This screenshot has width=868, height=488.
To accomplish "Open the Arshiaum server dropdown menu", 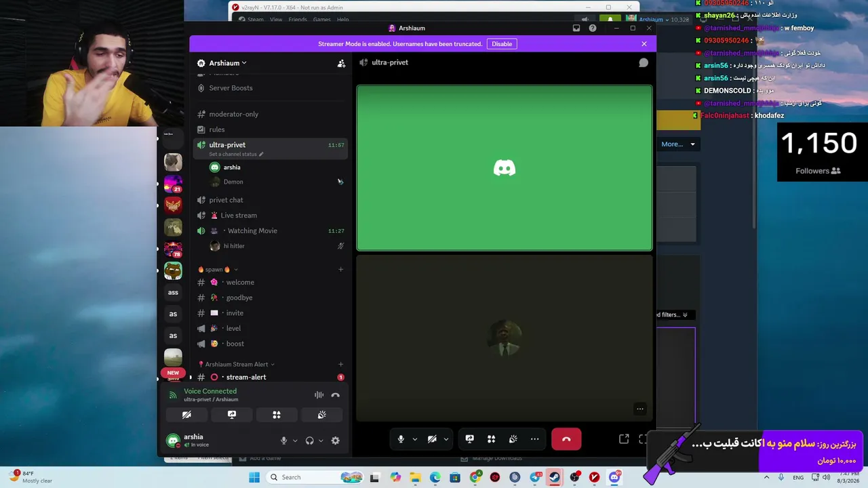I will click(228, 63).
